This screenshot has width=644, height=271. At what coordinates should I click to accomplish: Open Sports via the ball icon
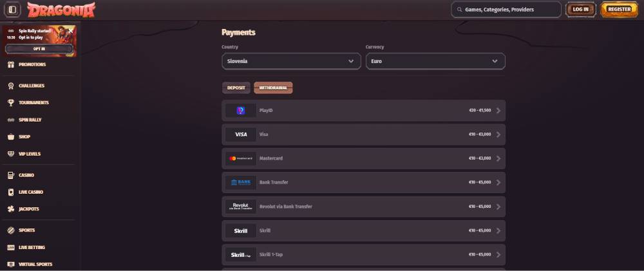click(11, 230)
